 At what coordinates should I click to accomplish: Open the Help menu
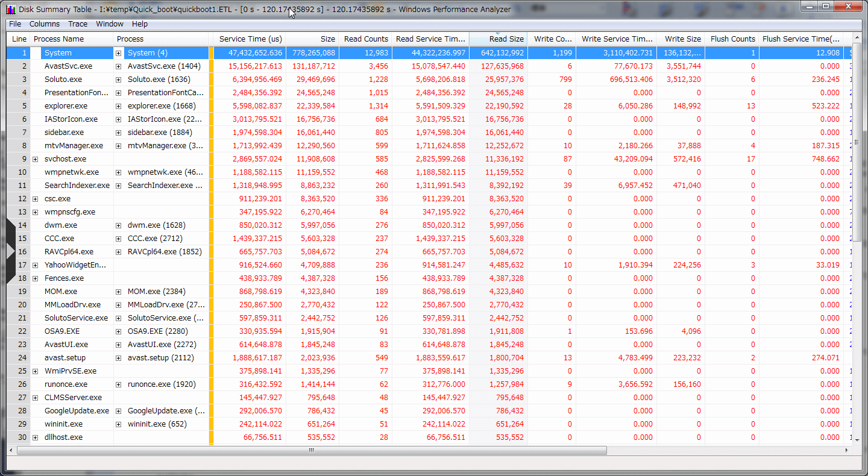[140, 24]
